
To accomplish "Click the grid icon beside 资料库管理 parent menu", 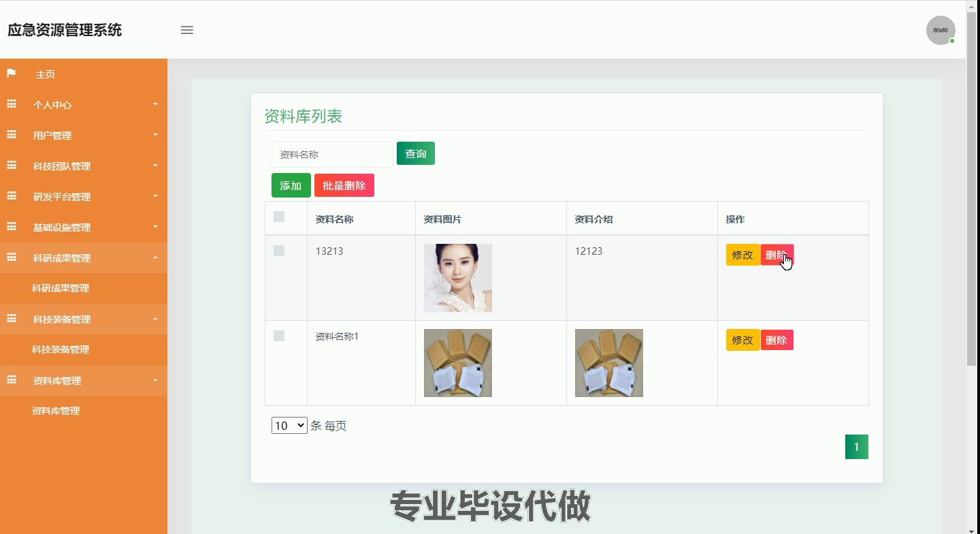I will [x=12, y=380].
